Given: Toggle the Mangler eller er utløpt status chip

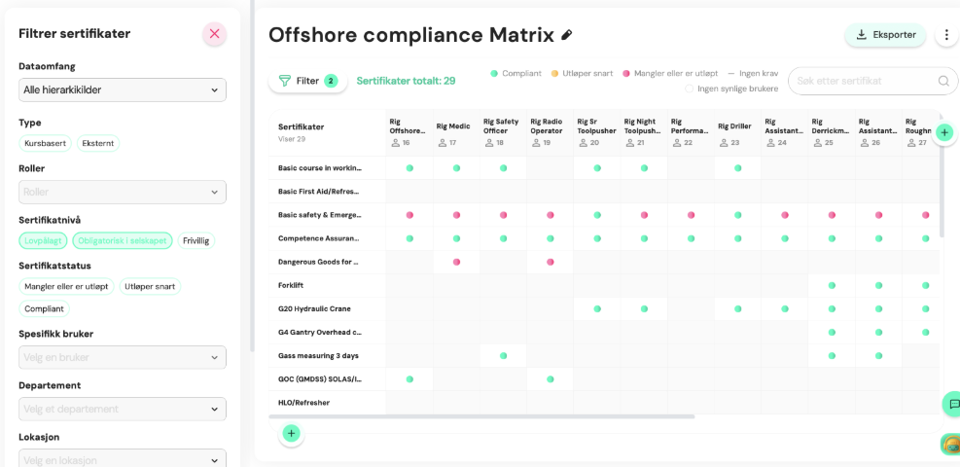Looking at the screenshot, I should (67, 286).
